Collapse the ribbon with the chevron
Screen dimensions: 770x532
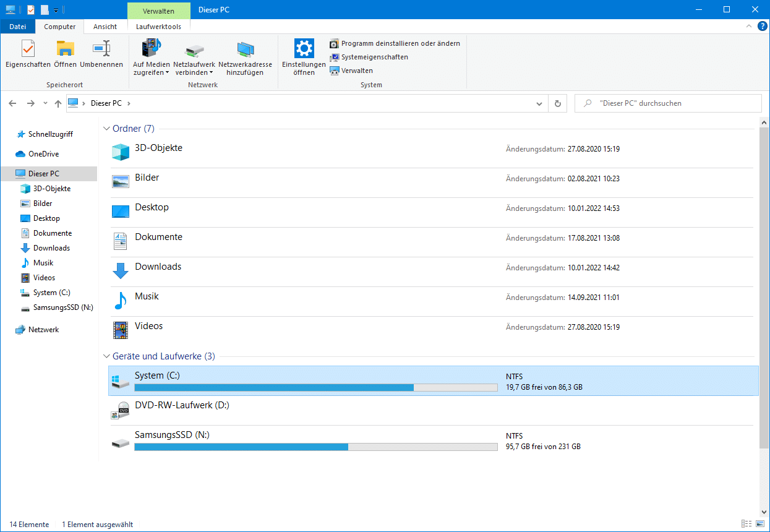pos(749,26)
